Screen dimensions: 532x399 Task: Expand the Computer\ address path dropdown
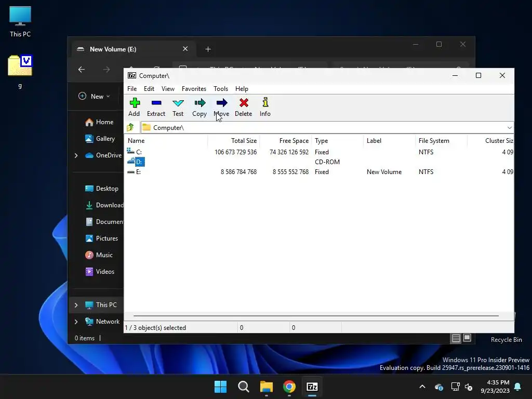point(509,128)
